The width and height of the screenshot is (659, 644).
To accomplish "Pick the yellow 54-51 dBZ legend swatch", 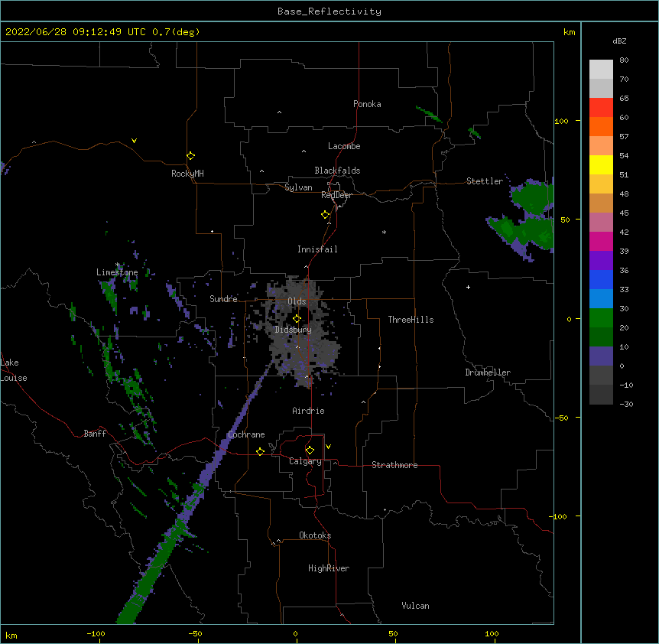I will pos(601,164).
